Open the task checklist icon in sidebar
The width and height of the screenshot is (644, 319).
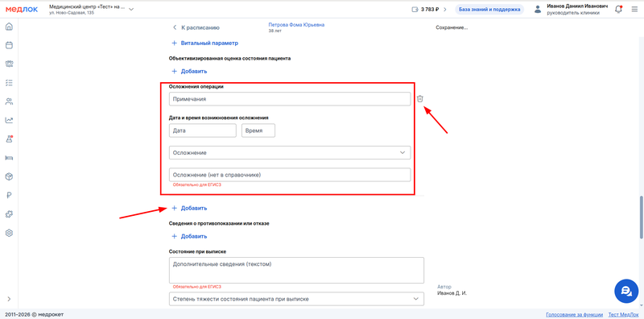[x=9, y=83]
